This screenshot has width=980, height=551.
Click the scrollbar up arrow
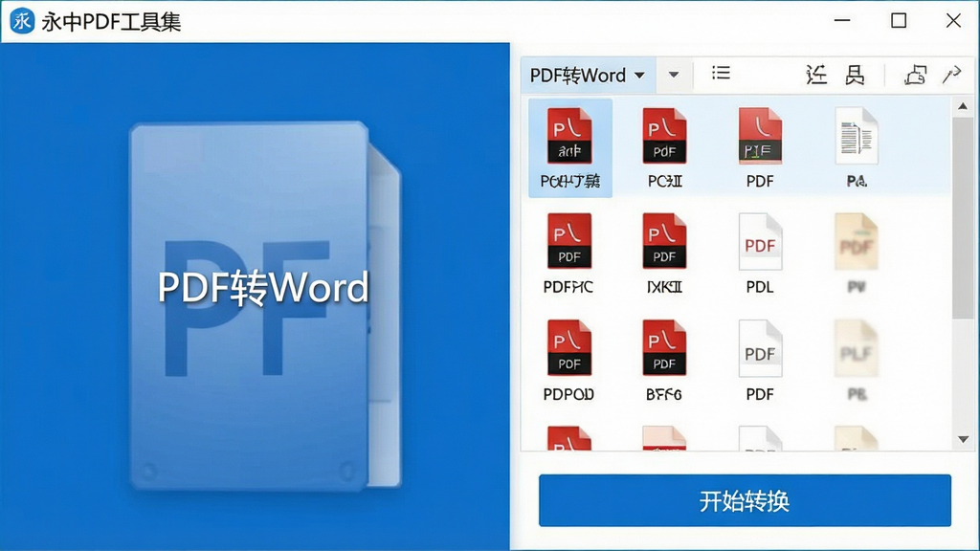pos(963,106)
